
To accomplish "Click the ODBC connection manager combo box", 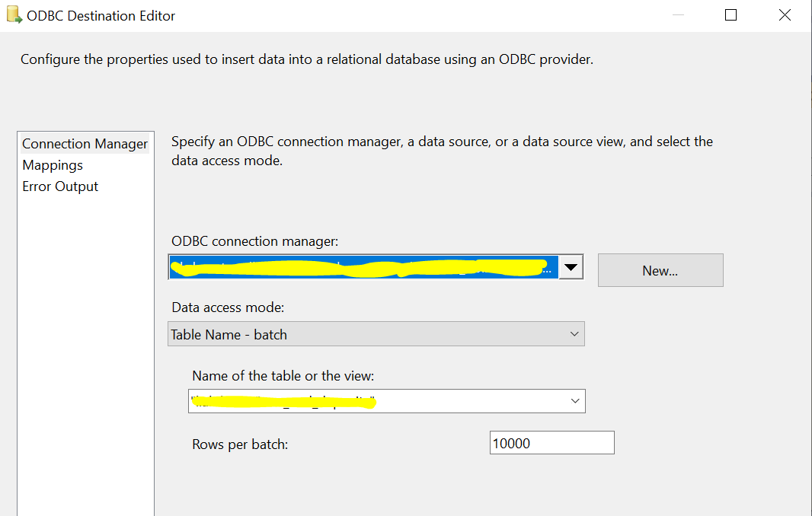I will coord(376,267).
